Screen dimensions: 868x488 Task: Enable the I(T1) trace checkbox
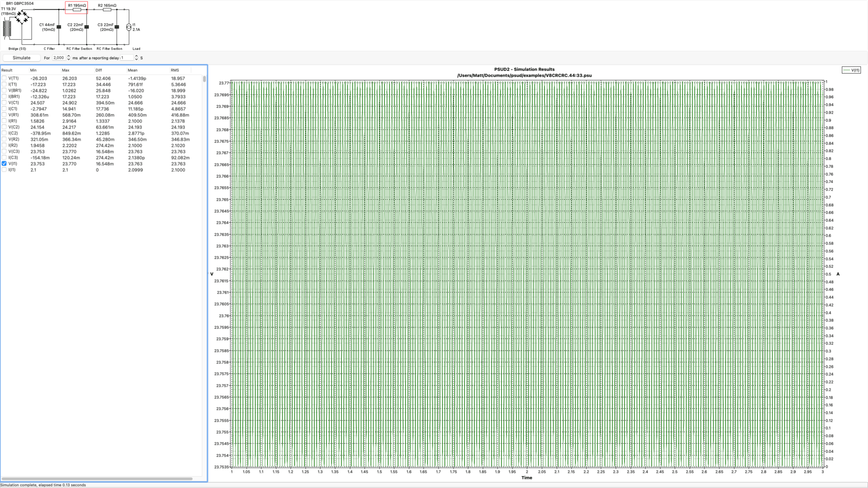tap(4, 84)
